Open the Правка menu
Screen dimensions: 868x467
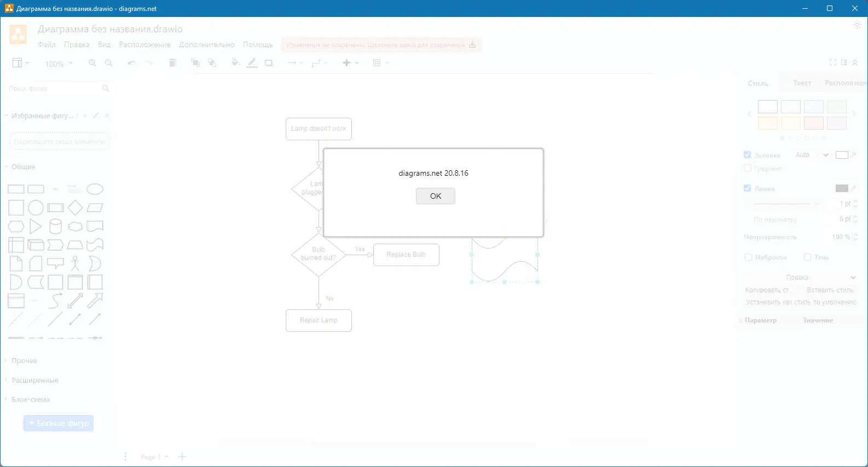[77, 45]
